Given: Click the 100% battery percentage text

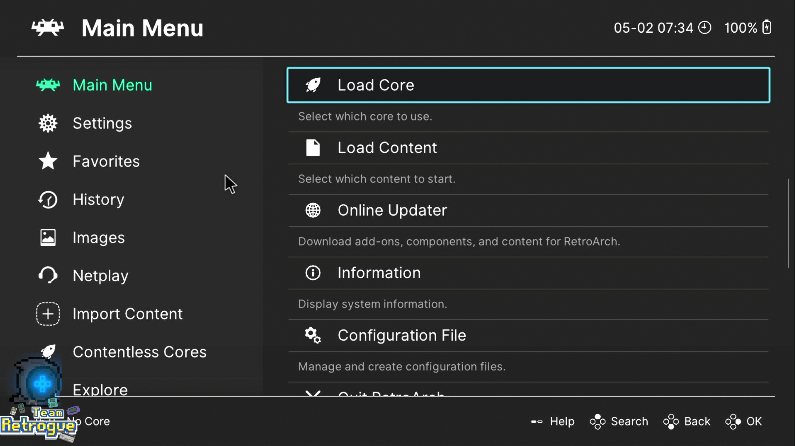Looking at the screenshot, I should point(740,28).
